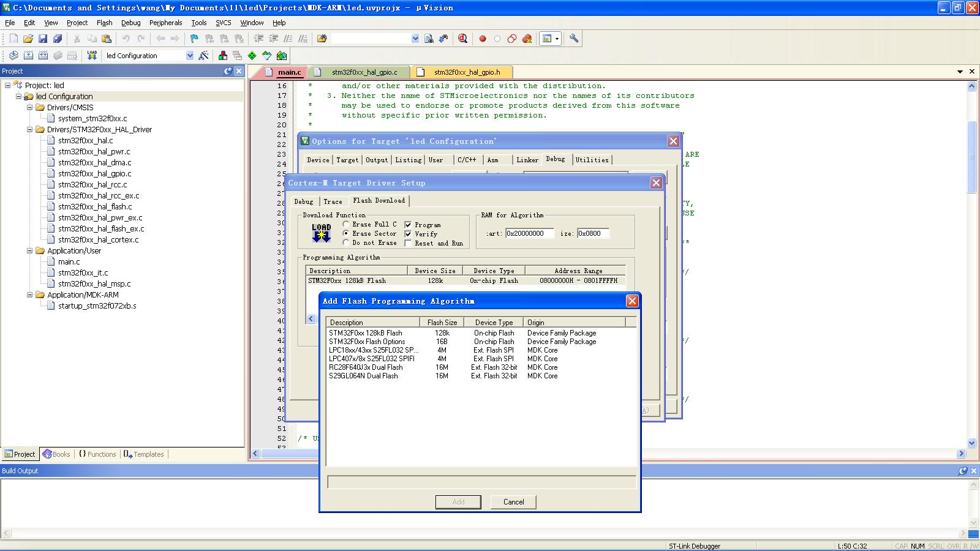Switch to the Utilities tab in Options dialog
This screenshot has height=551, width=980.
[592, 160]
